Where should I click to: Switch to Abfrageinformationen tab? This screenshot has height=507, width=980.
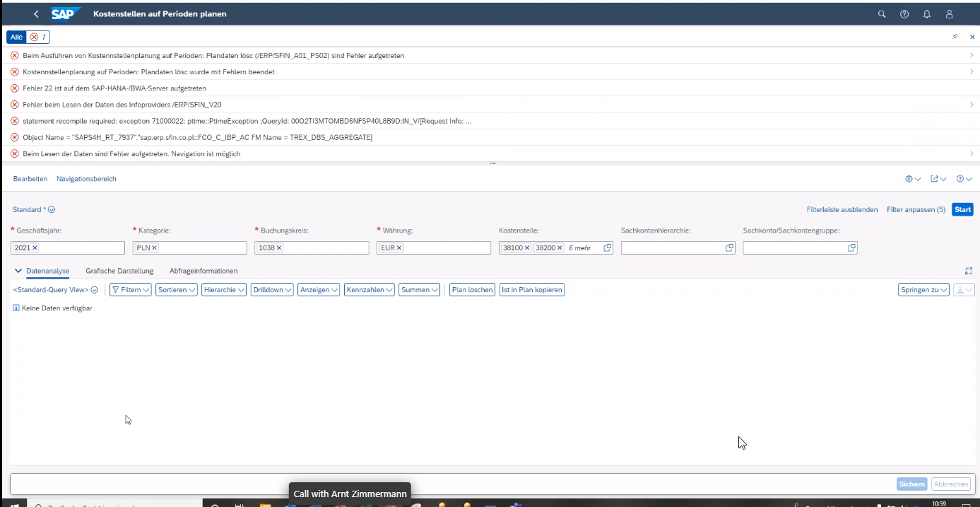pos(203,271)
